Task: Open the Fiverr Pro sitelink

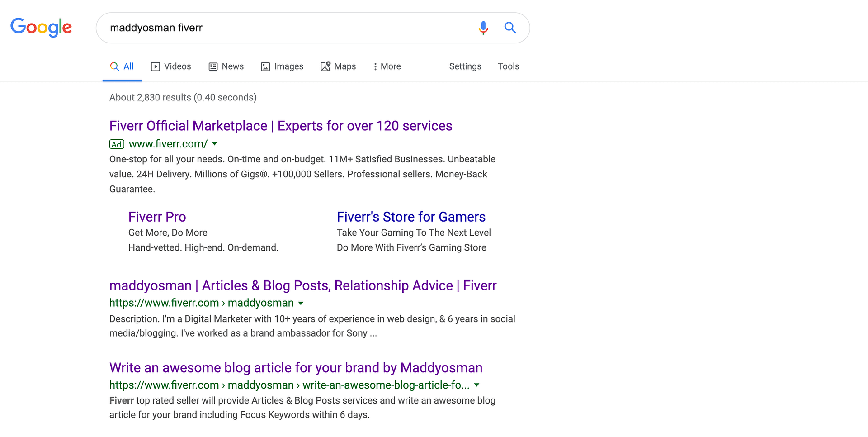Action: click(x=157, y=217)
